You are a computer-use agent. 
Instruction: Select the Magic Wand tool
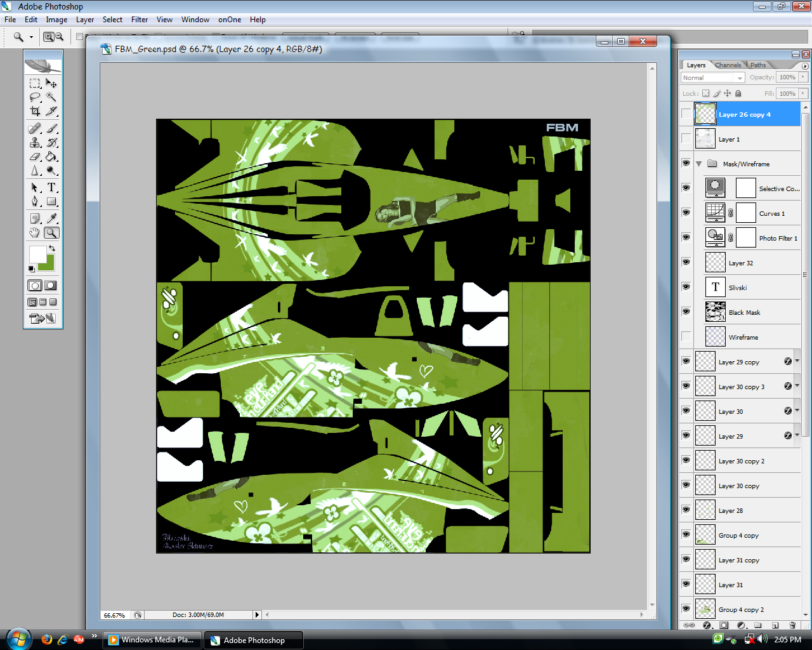(51, 97)
